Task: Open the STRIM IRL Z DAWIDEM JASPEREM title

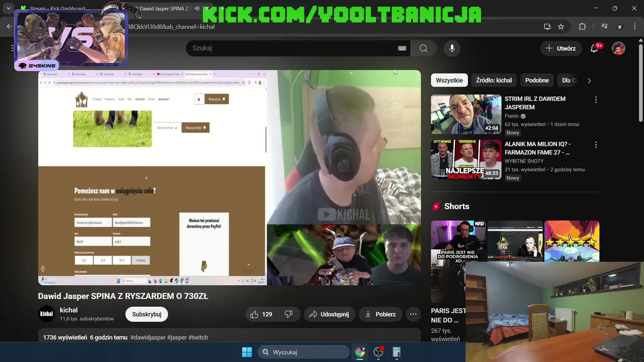Action: [x=535, y=103]
